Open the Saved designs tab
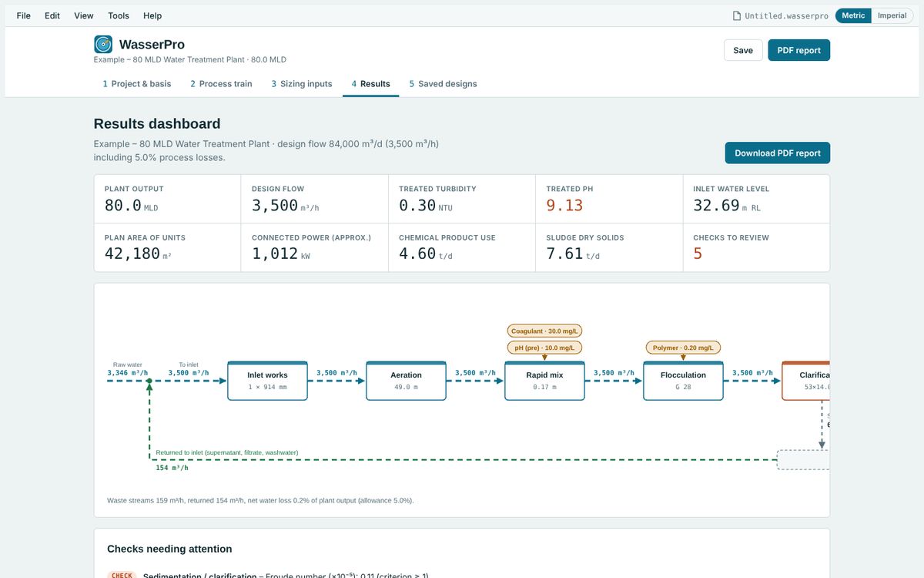Screen dimensions: 924x578 pyautogui.click(x=443, y=84)
